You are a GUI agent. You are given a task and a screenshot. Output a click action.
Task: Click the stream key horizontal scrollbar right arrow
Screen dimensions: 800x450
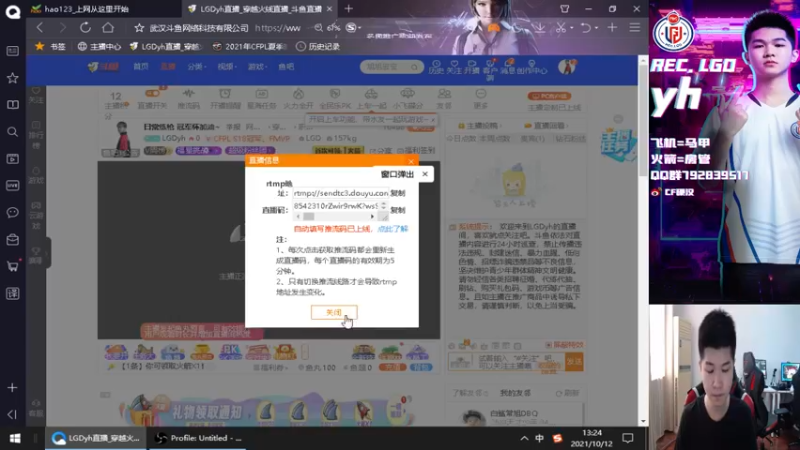(372, 217)
